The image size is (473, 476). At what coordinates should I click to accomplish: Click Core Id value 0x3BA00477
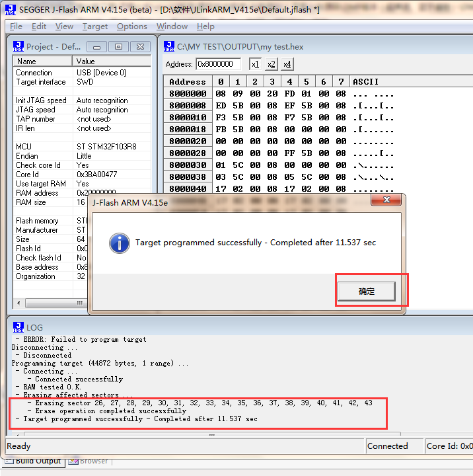click(97, 175)
